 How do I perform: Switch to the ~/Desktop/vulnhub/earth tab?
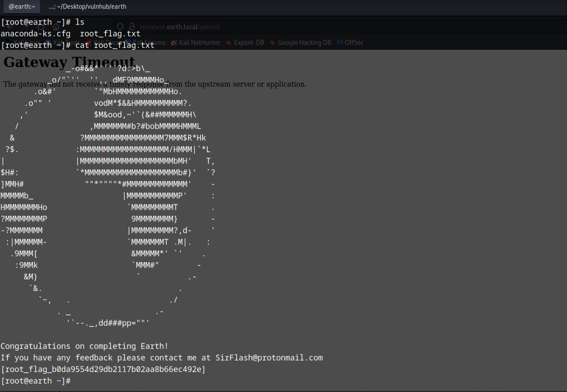click(x=87, y=7)
